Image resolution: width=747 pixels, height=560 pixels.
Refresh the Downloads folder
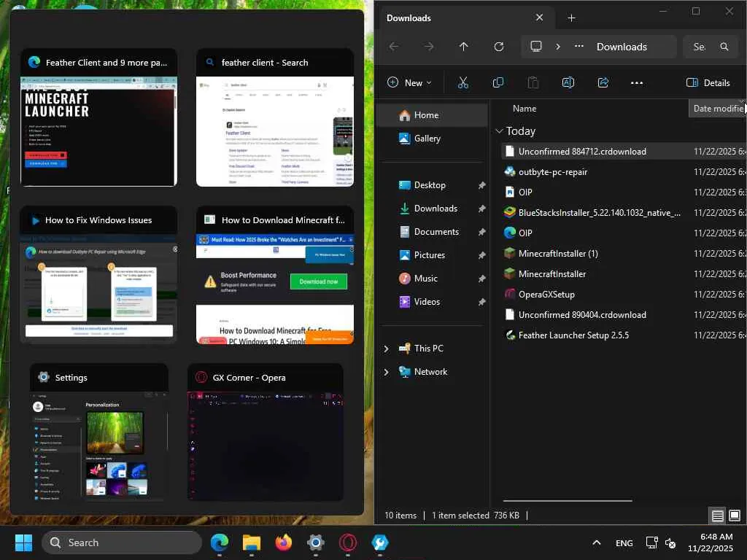coord(499,47)
